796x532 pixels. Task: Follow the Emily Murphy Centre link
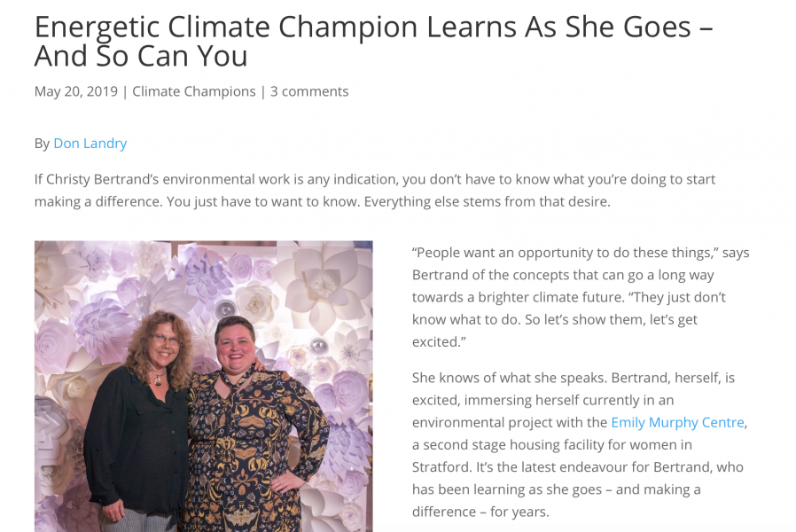[678, 422]
